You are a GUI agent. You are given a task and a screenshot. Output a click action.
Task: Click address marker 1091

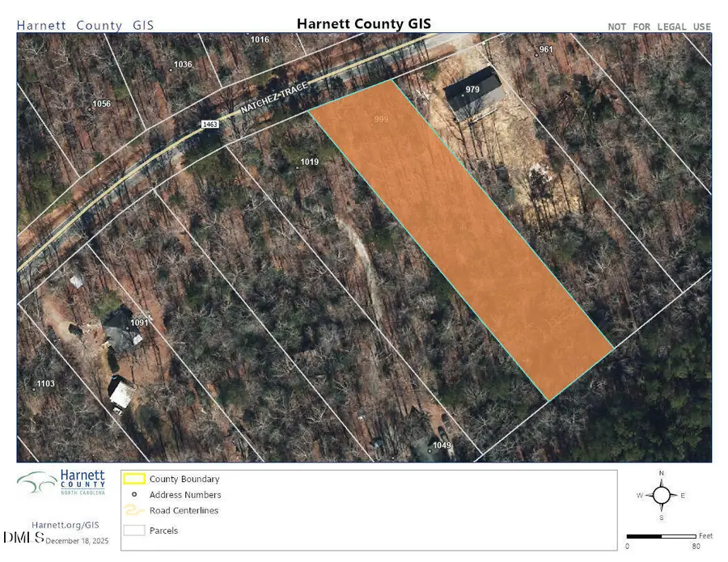tap(139, 323)
